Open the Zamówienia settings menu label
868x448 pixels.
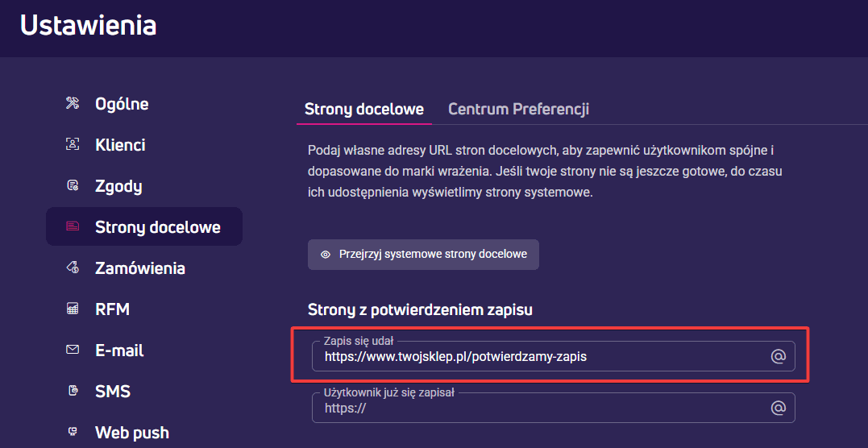pyautogui.click(x=140, y=268)
